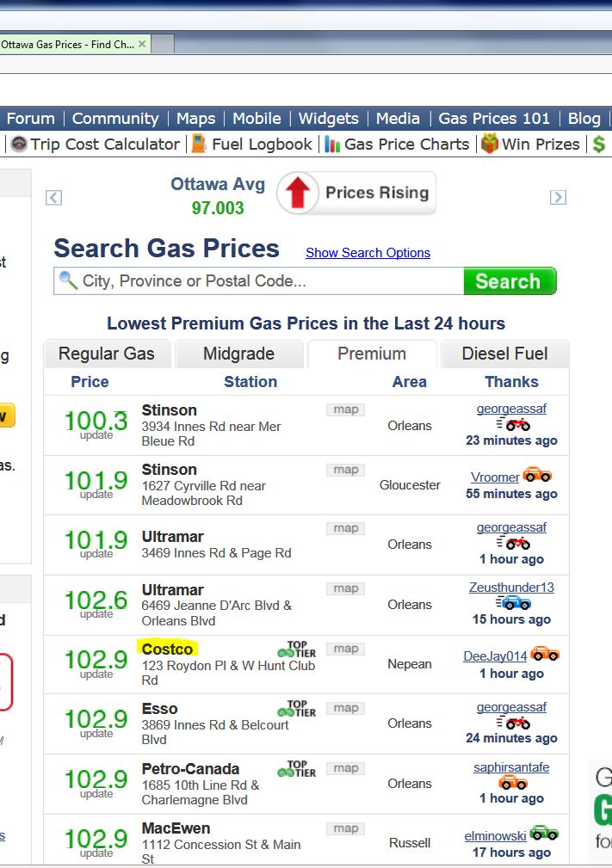Click the Fuel Logbook pump icon
The image size is (612, 868).
199,145
